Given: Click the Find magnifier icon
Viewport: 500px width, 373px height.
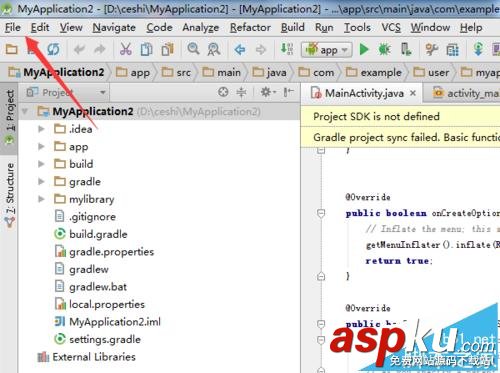Looking at the screenshot, I should point(193,49).
